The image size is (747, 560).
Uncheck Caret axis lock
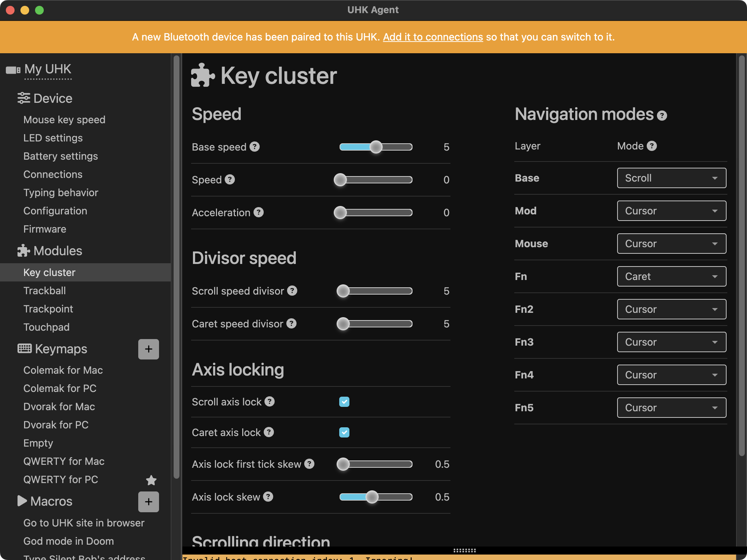click(x=344, y=432)
